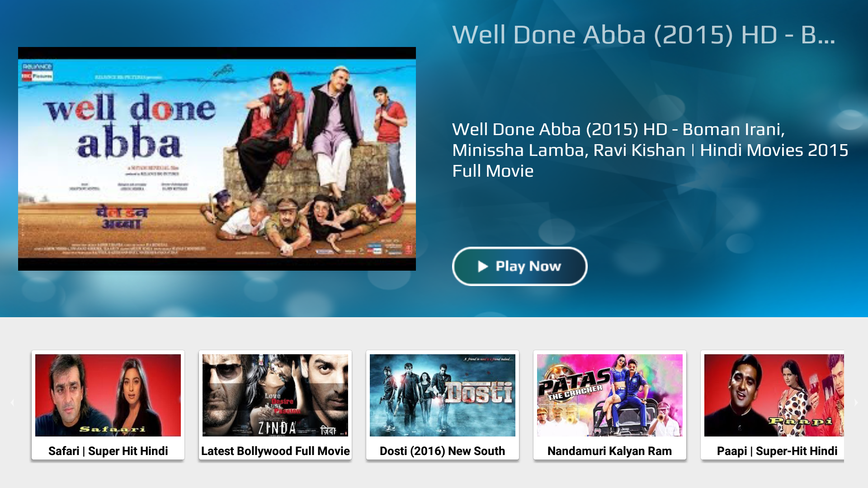Open the Dosti movie poster thumbnail
The image size is (868, 488).
[x=443, y=395]
